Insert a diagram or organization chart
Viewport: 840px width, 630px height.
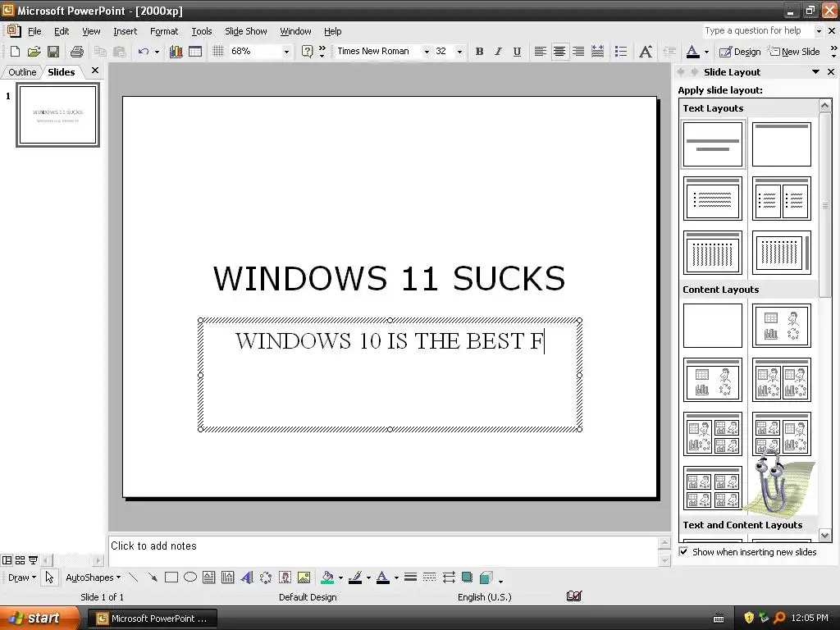click(x=266, y=577)
